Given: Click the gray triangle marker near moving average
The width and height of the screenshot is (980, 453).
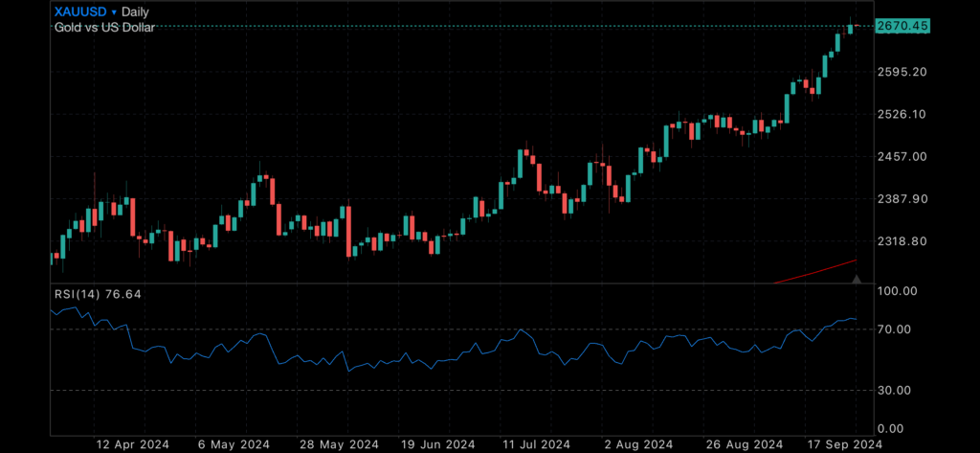Looking at the screenshot, I should click(x=857, y=279).
